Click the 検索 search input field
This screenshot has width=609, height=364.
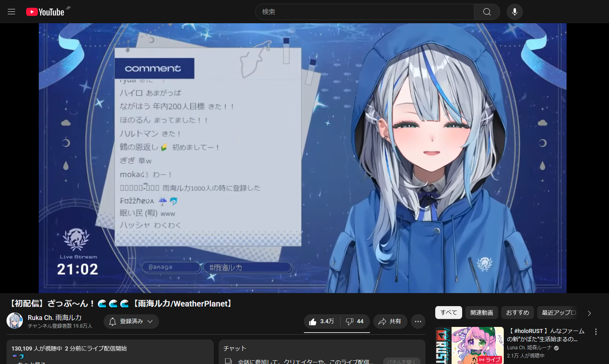(x=365, y=12)
